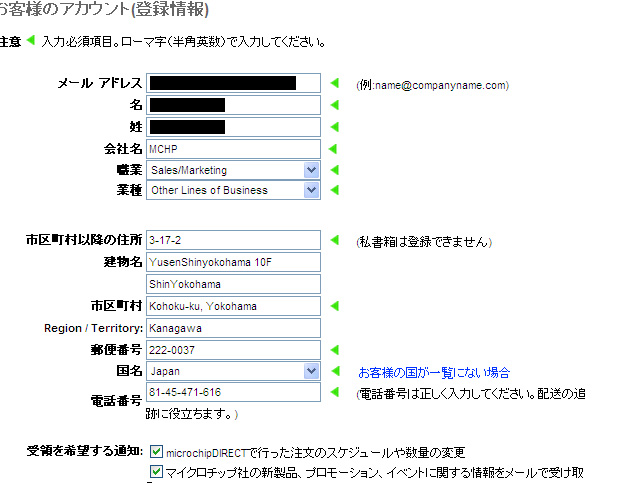Click green arrow beside 電話番号 phone field
The image size is (641, 483).
coord(335,392)
